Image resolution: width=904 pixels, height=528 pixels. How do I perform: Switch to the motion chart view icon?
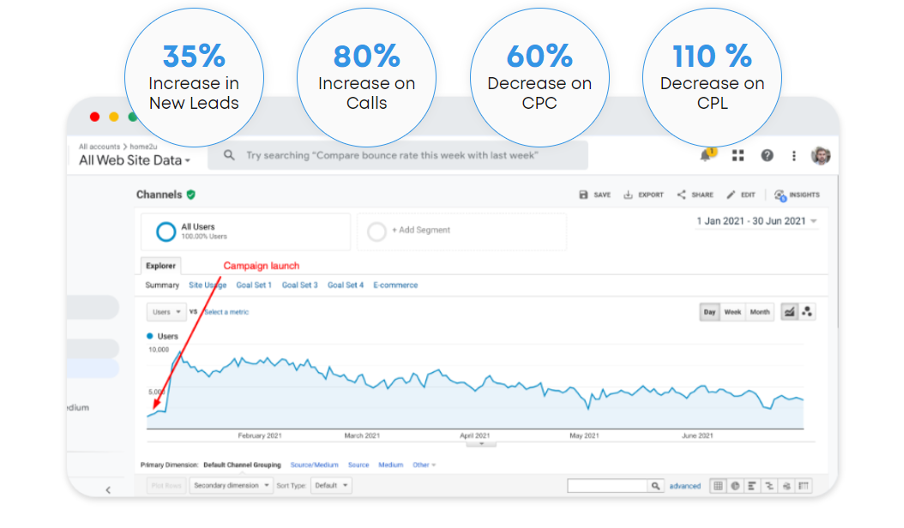807,312
